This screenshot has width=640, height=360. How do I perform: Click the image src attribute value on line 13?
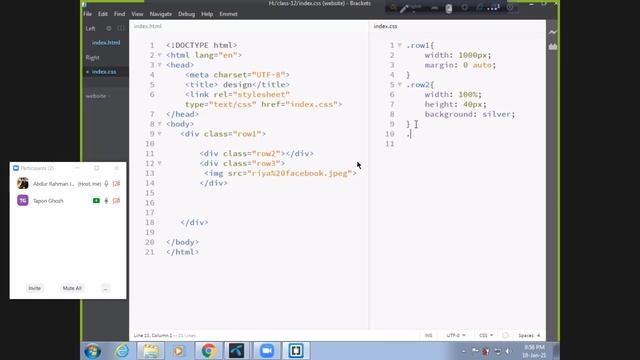(x=300, y=173)
